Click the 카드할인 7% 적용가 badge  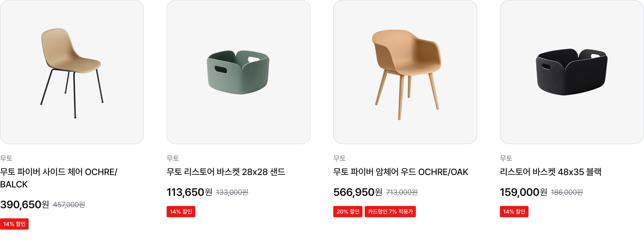(x=390, y=212)
